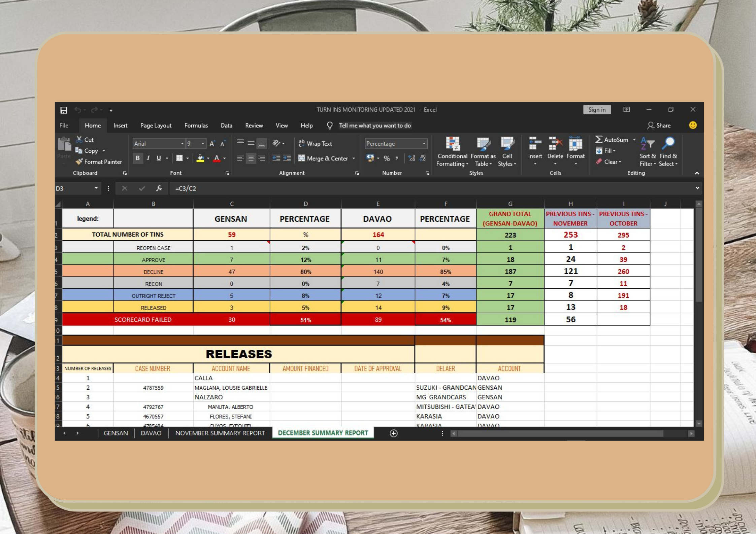
Task: Click the Percent Style icon
Action: tap(387, 158)
